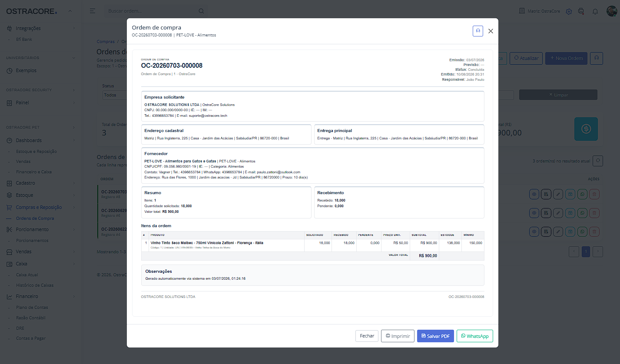Click the printer icon in the top bar
The image size is (620, 364).
click(581, 11)
